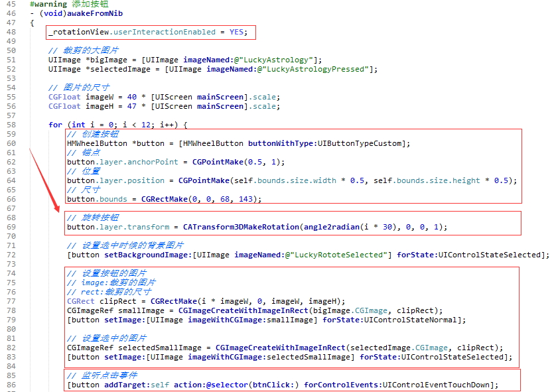Viewport: 552px width, 392px height.
Task: Click the angle2radian function name
Action: (332, 227)
